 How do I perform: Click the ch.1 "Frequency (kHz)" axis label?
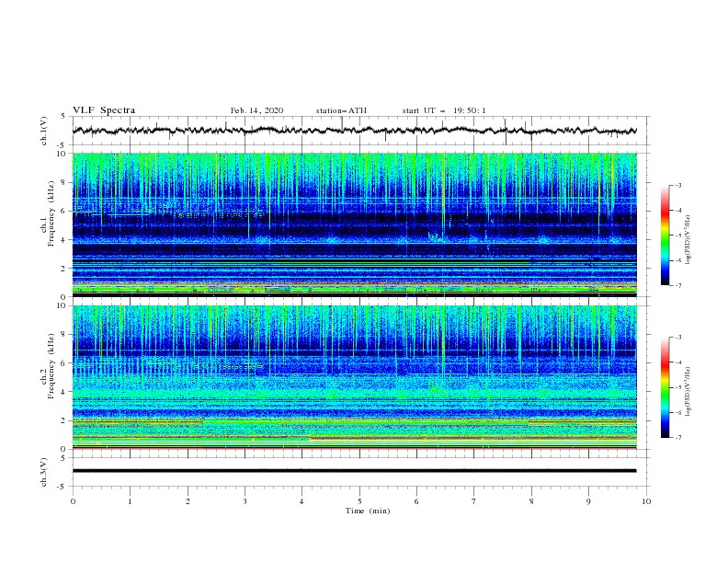[x=51, y=212]
